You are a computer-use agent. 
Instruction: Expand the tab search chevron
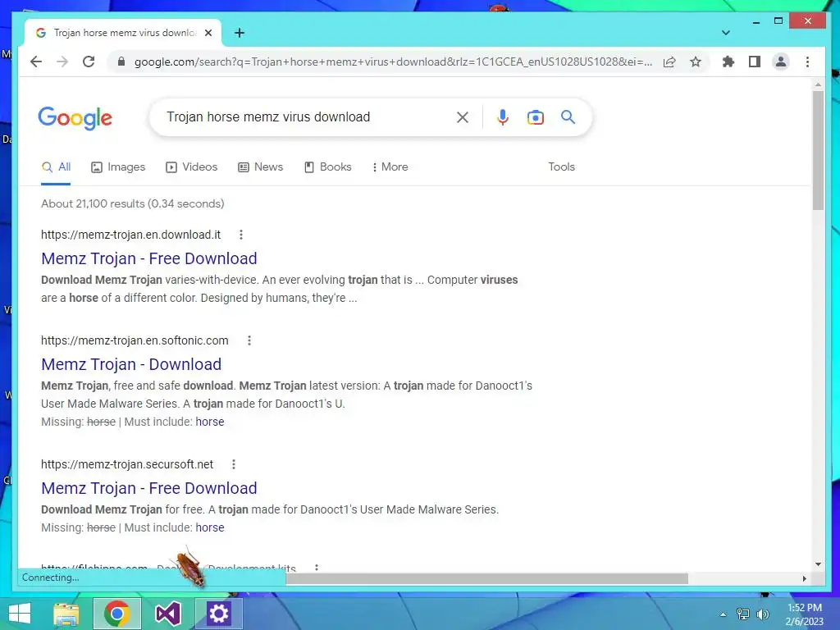(726, 33)
